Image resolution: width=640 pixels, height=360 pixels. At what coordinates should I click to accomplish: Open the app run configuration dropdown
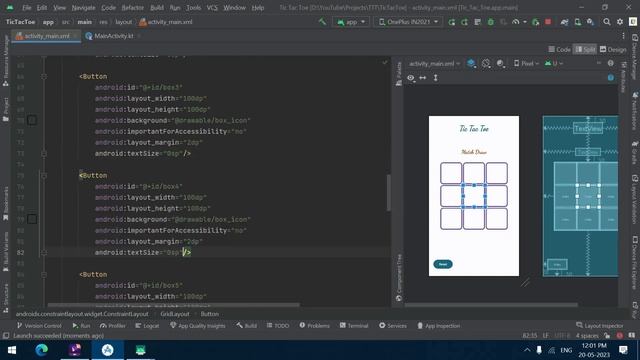click(351, 22)
